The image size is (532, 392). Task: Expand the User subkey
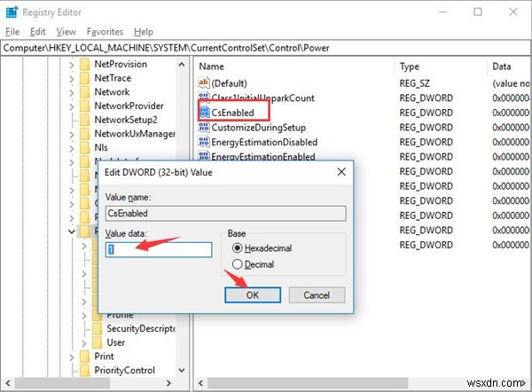[x=84, y=343]
